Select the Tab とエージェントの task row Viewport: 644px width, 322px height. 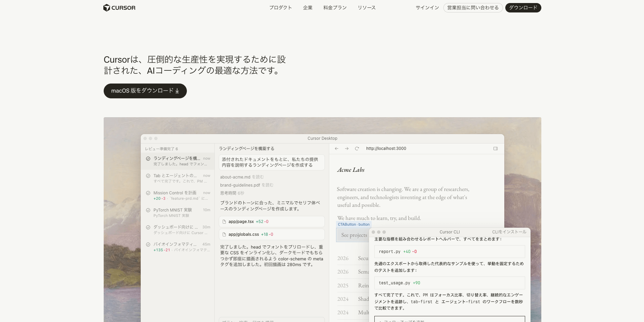[x=178, y=178]
